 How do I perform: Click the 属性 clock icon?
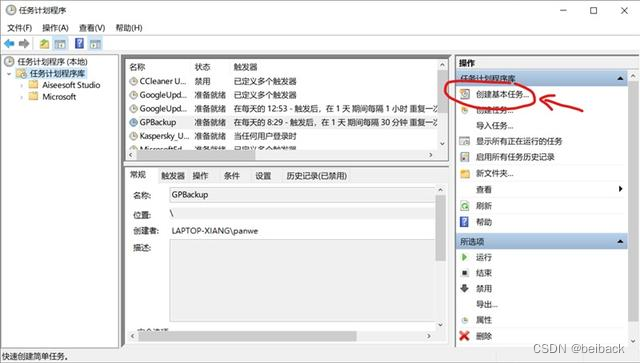[x=464, y=320]
